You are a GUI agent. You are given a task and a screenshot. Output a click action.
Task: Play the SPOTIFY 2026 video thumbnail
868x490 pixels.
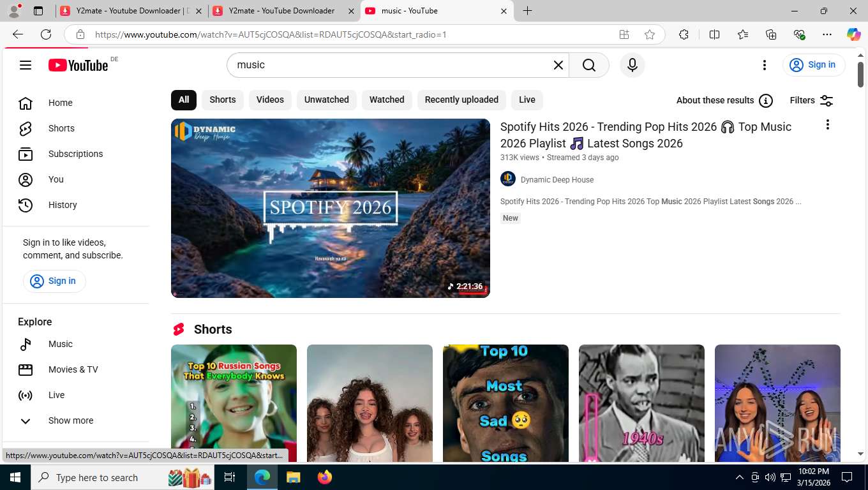(331, 208)
